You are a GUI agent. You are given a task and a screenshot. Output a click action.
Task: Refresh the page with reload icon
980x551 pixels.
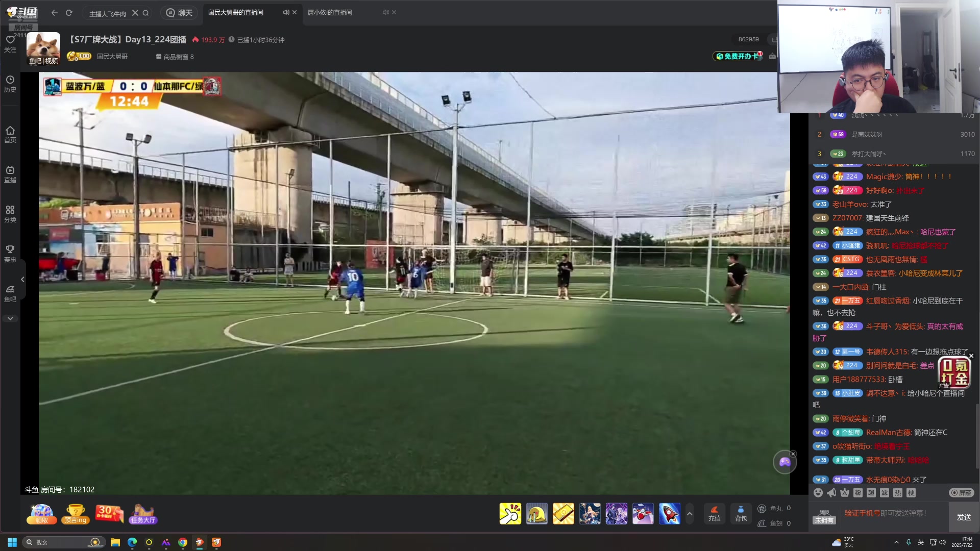[69, 13]
